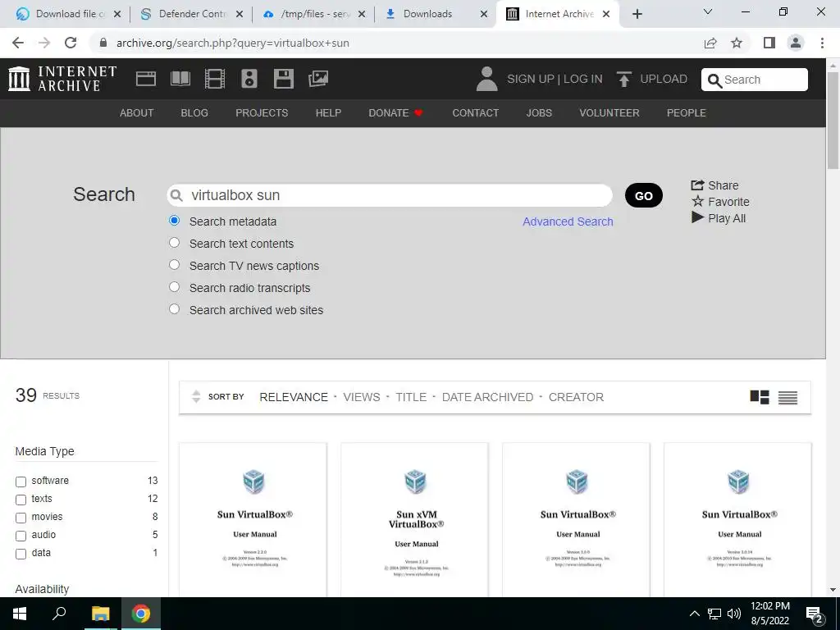Open Chrome side panel icon
Screen dimensions: 840x630
(769, 43)
